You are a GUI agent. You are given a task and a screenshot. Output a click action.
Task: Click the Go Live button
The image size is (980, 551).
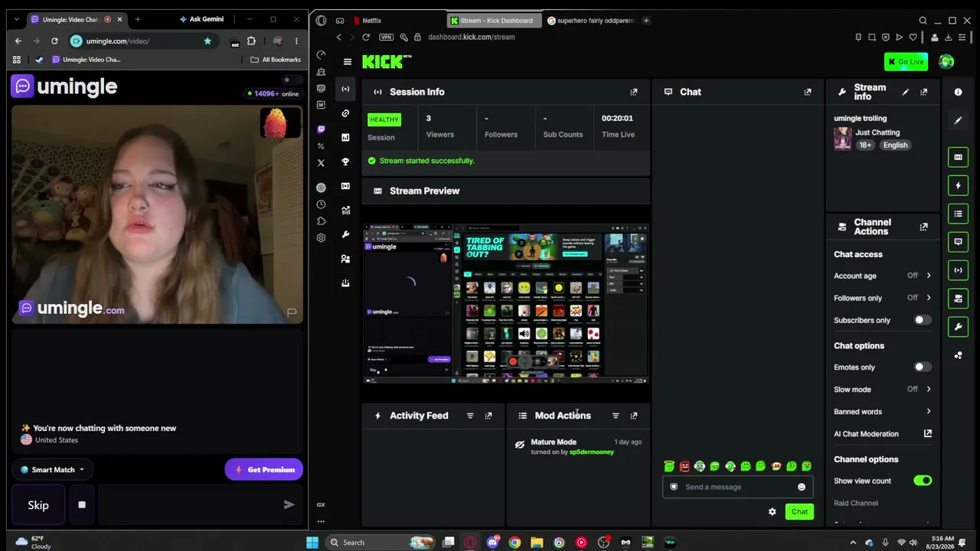point(906,62)
